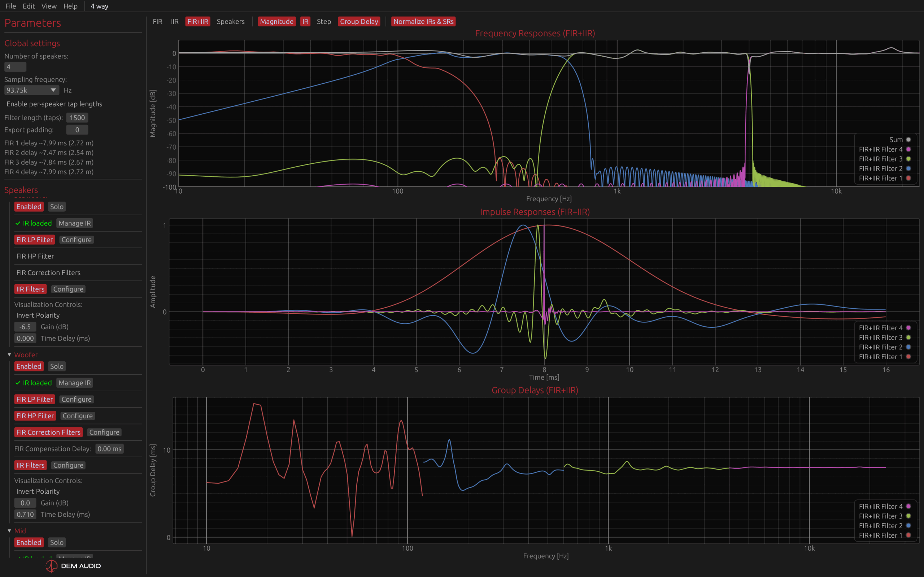Click FIR+IIR Filter 1 legend dot in impulse plot
924x577 pixels.
908,357
